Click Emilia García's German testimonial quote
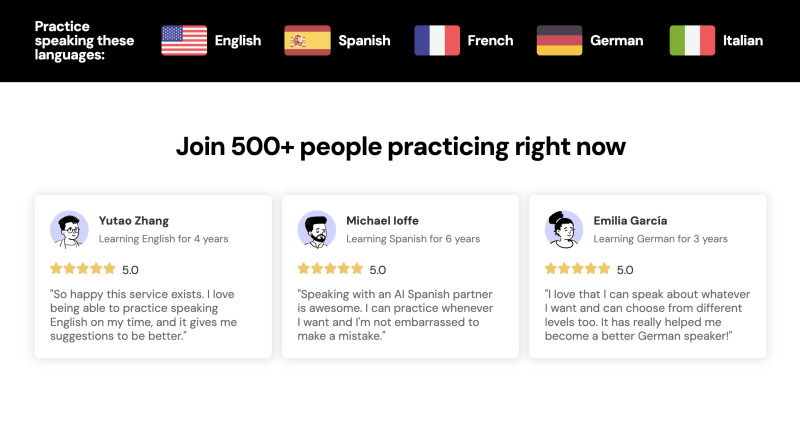This screenshot has width=800, height=421. (x=647, y=315)
